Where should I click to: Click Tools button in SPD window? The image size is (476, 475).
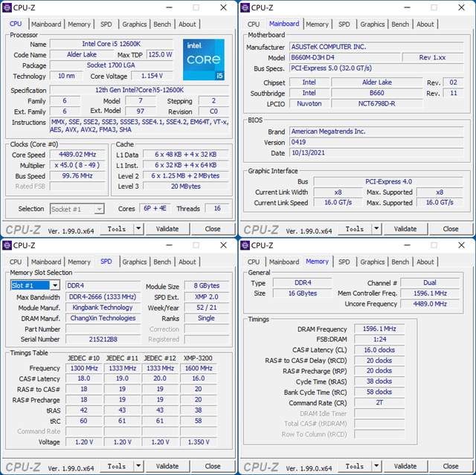click(117, 466)
